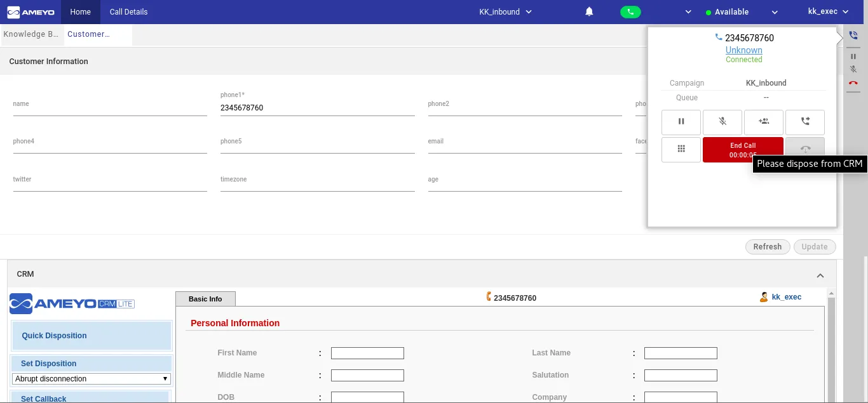Screen dimensions: 868x403
Task: Click the add-participant conference button
Action: tap(764, 122)
